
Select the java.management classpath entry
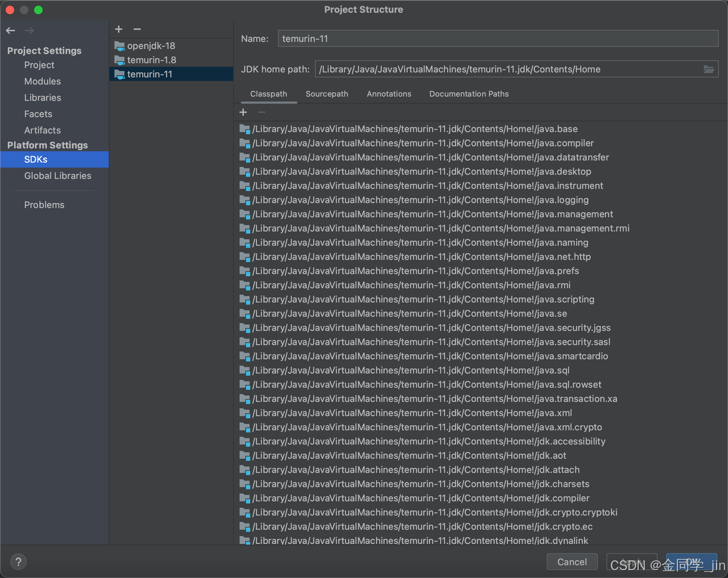[432, 214]
